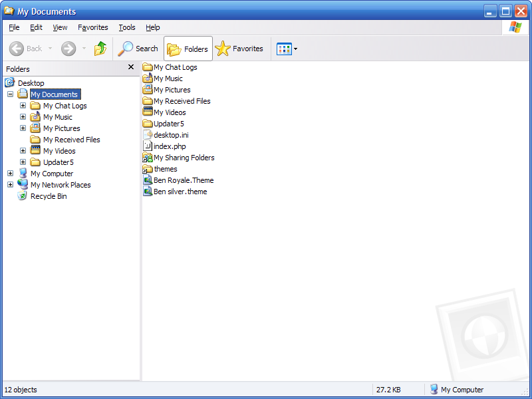Select the Ben Royale.Theme file icon
Screen dimensions: 532x399
[x=148, y=180]
